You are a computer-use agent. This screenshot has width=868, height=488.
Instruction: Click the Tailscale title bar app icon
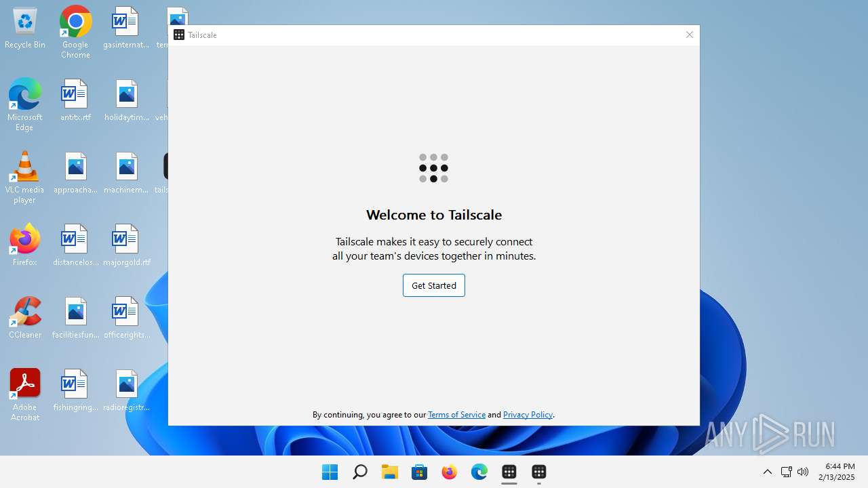point(179,35)
